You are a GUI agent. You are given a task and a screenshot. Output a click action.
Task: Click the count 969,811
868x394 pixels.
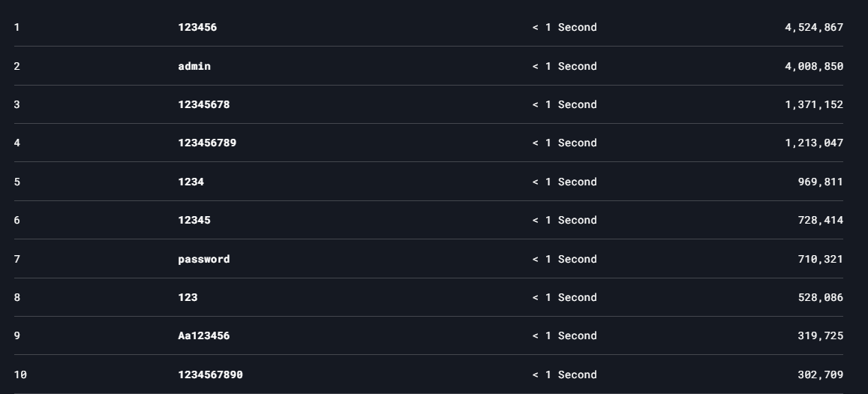click(820, 182)
